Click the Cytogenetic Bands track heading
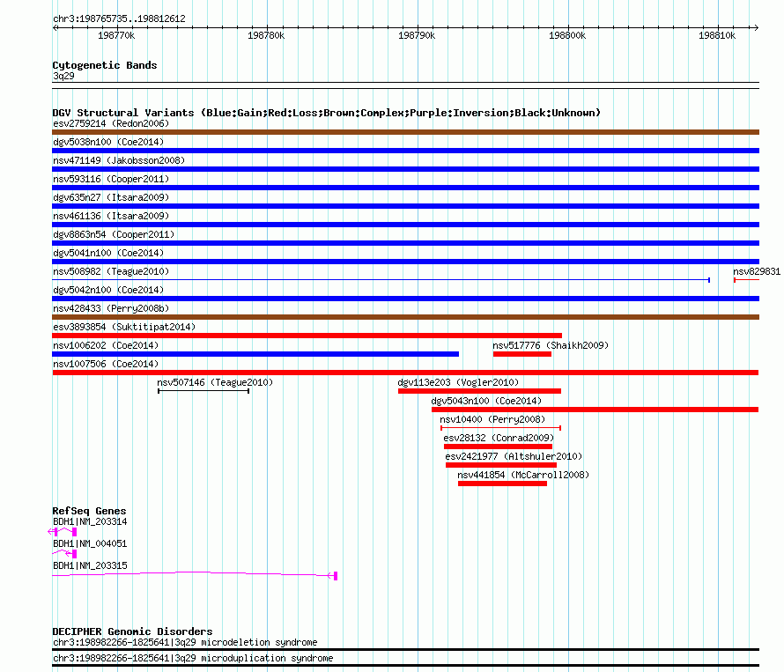Viewport: 784px width, 672px height. 105,65
